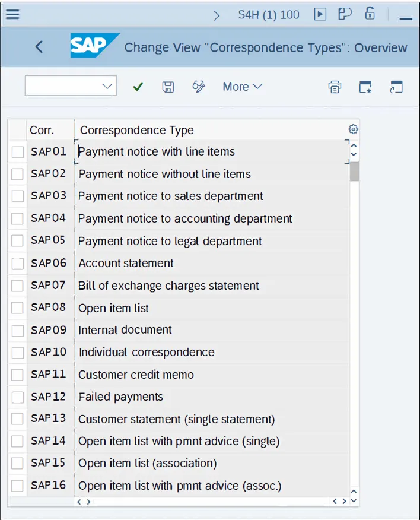Click the top scroll-down arrow under it
This screenshot has width=420, height=520.
354,154
